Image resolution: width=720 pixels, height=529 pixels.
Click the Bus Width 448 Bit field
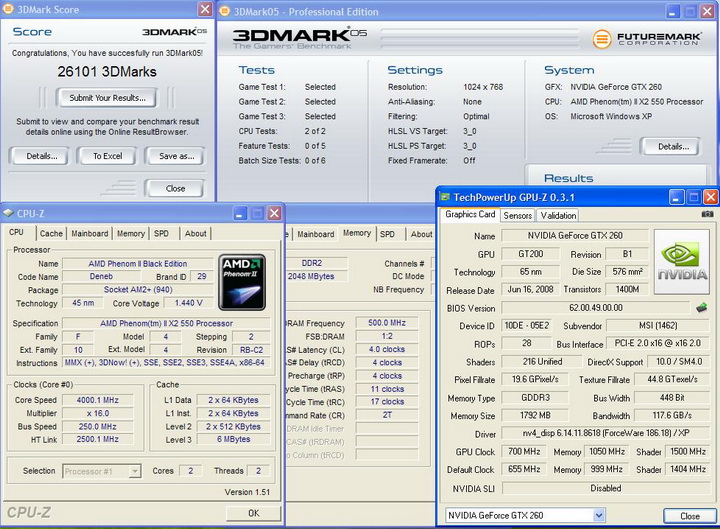click(672, 398)
